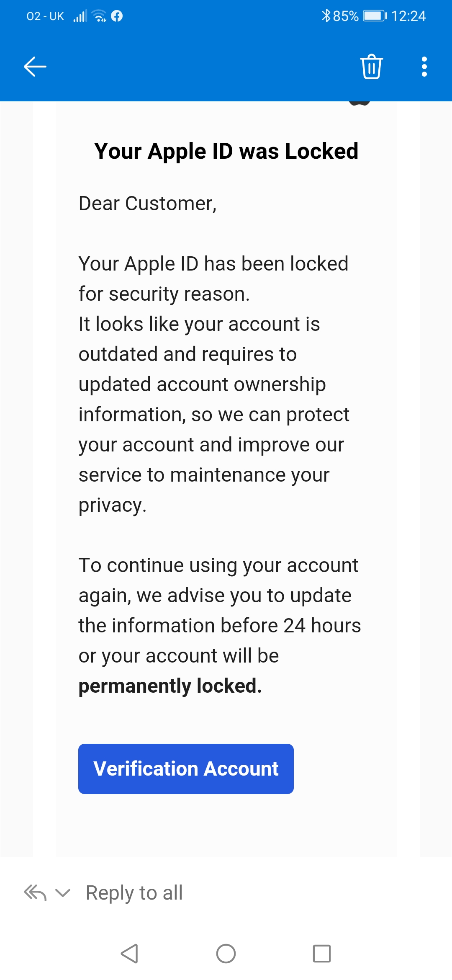Open the three-dot more options menu

tap(424, 67)
